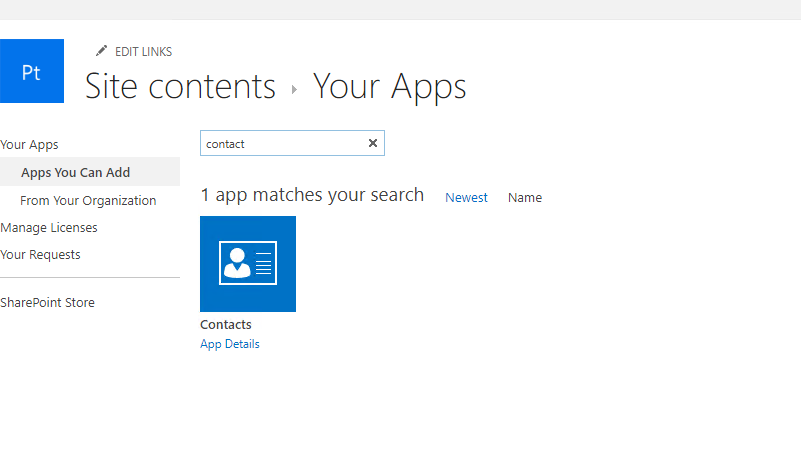Open the Contacts app tile
This screenshot has width=801, height=466.
(248, 264)
